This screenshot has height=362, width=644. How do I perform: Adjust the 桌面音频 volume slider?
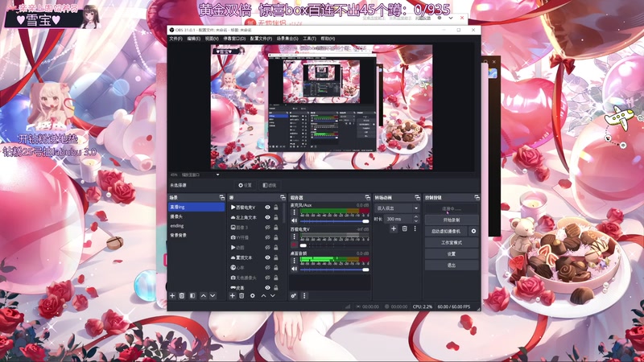point(334,269)
